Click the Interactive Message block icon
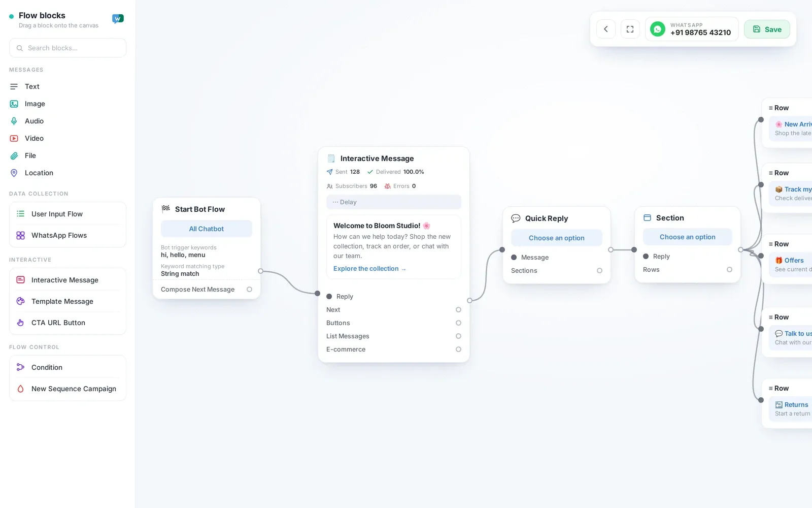The height and width of the screenshot is (508, 812). [x=21, y=280]
